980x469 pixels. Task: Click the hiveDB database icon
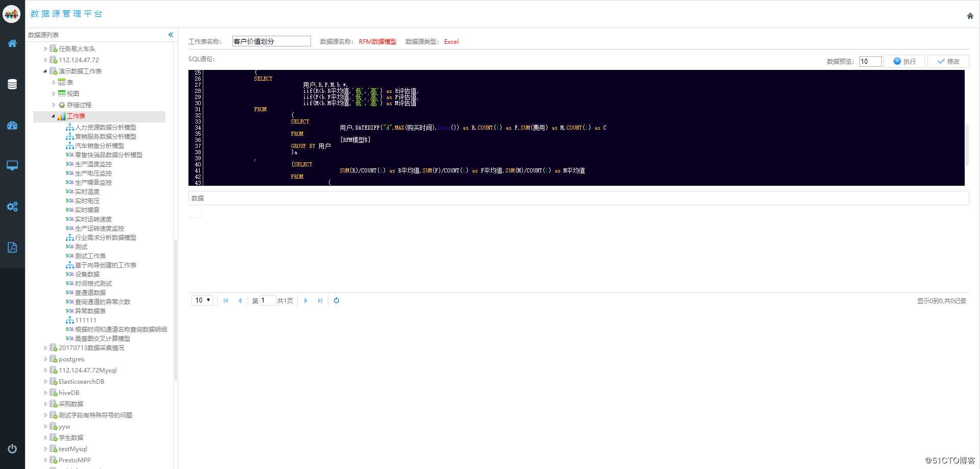coord(54,393)
